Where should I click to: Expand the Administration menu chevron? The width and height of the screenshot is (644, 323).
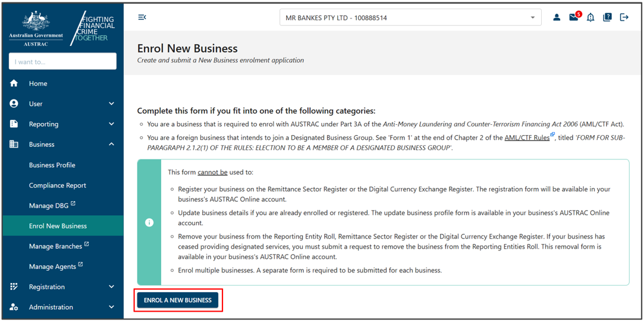pyautogui.click(x=111, y=307)
